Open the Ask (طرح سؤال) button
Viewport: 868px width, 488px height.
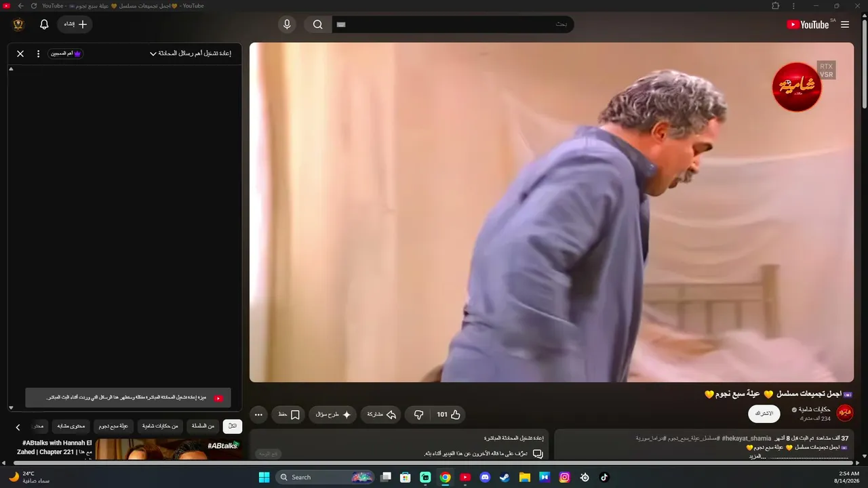click(333, 415)
